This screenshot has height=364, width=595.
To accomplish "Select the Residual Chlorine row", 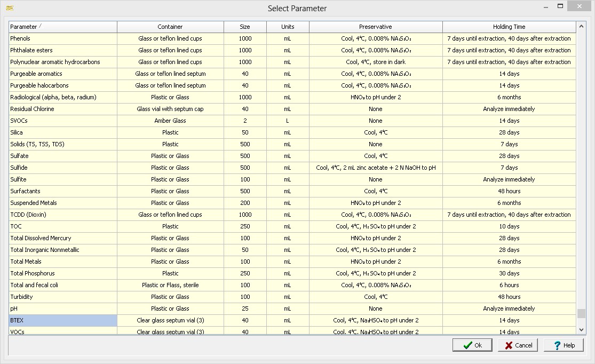I will pos(63,109).
